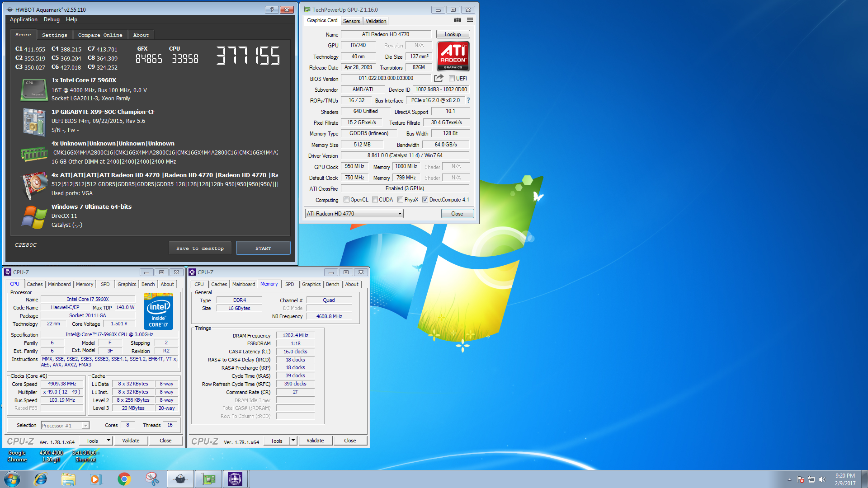Toggle the OpenCL checkbox
Viewport: 868px width, 488px height.
coord(346,200)
